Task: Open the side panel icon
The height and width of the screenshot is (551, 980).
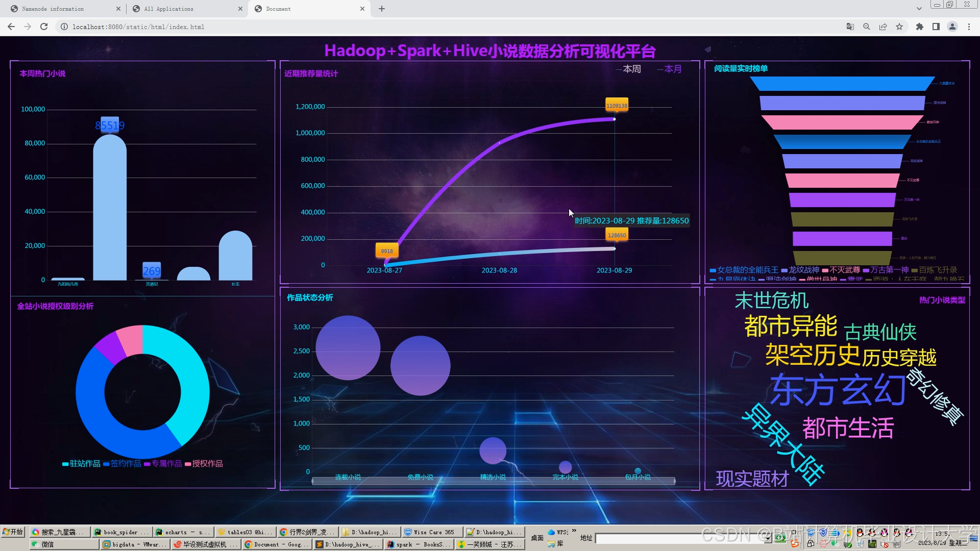Action: [936, 27]
